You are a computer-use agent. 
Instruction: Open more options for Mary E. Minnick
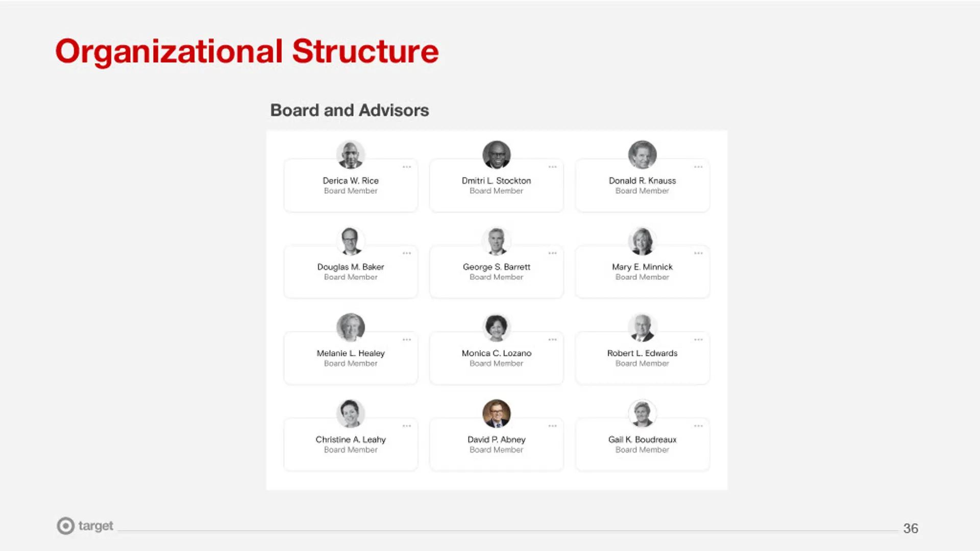698,253
